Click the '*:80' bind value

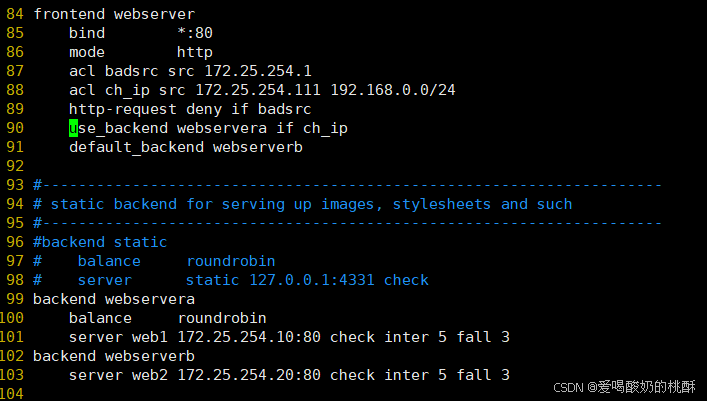[195, 33]
